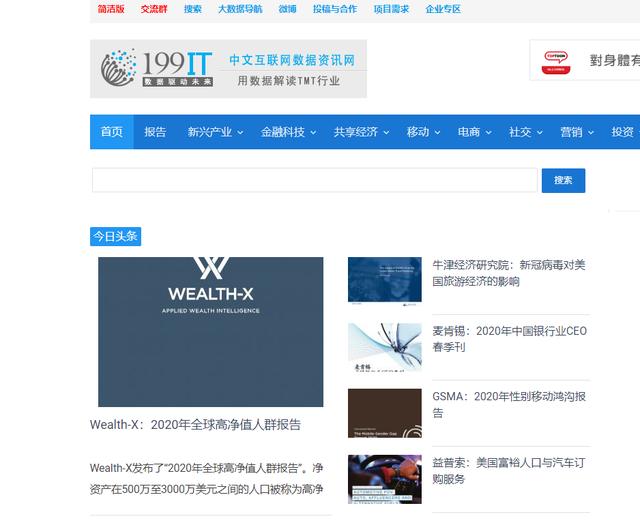The width and height of the screenshot is (640, 523).
Task: Expand the 电商 navigation dropdown
Action: point(474,132)
